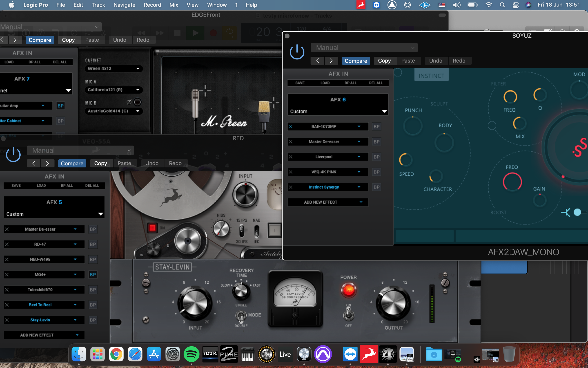
Task: Click Copy in SOYUZ plugin
Action: [384, 61]
